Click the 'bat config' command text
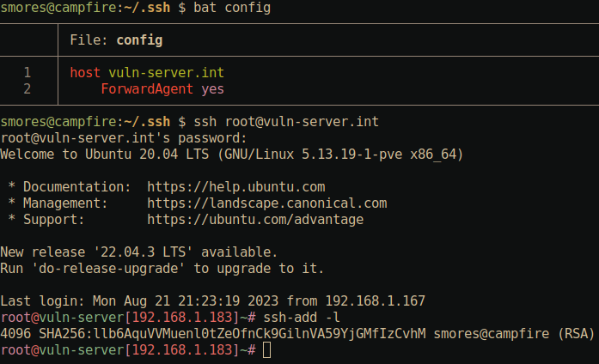This screenshot has width=599, height=364. 232,8
